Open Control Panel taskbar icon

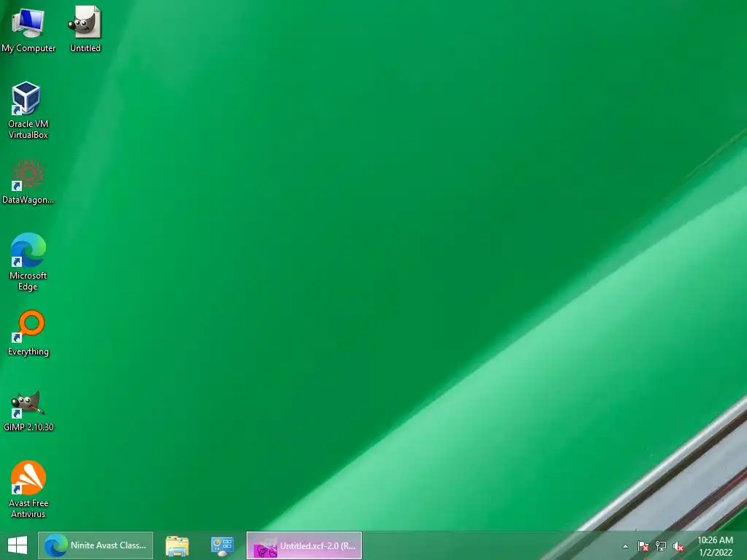point(222,545)
